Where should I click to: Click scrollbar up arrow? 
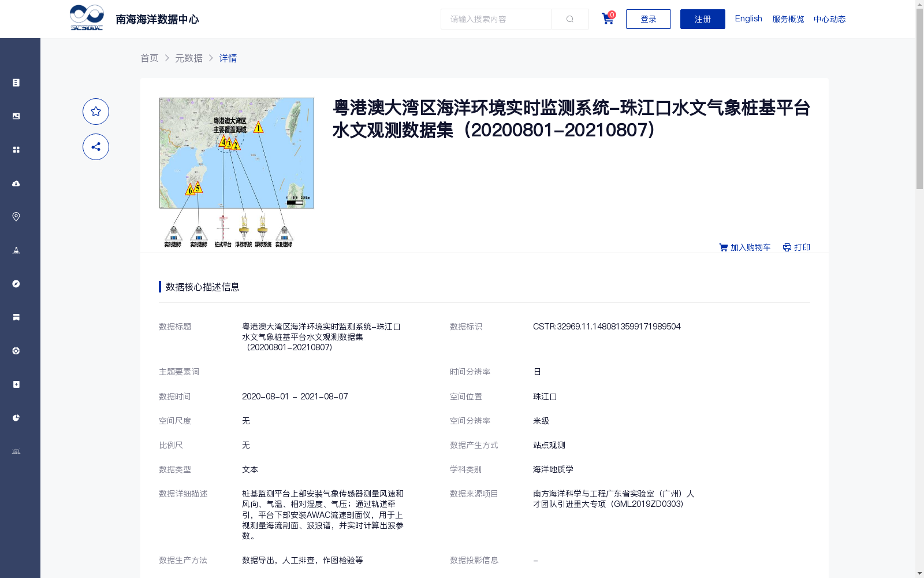[x=919, y=4]
